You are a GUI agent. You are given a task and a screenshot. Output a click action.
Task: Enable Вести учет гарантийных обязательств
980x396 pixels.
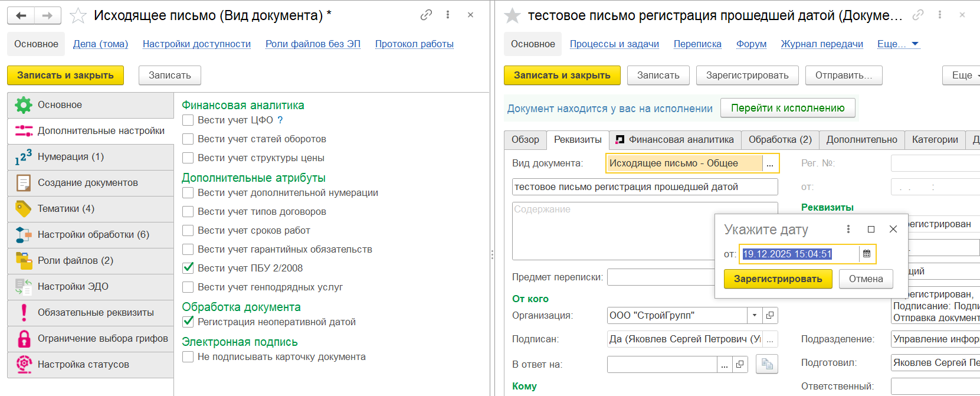coord(188,250)
